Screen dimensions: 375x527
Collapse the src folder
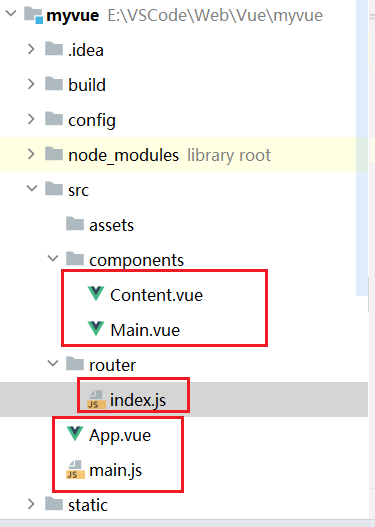[32, 188]
